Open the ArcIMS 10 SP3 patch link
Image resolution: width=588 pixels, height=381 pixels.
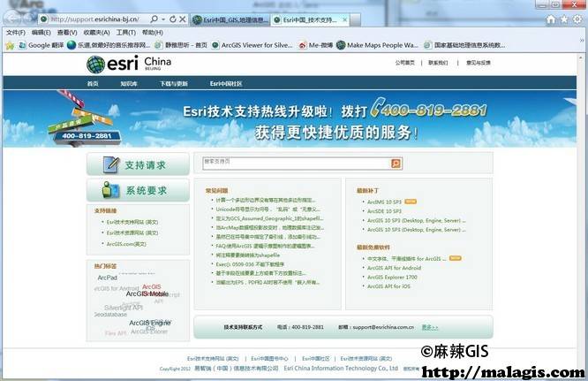pos(384,202)
